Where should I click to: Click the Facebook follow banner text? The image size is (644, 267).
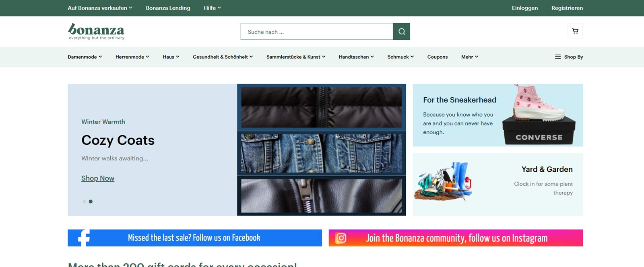[x=194, y=238]
